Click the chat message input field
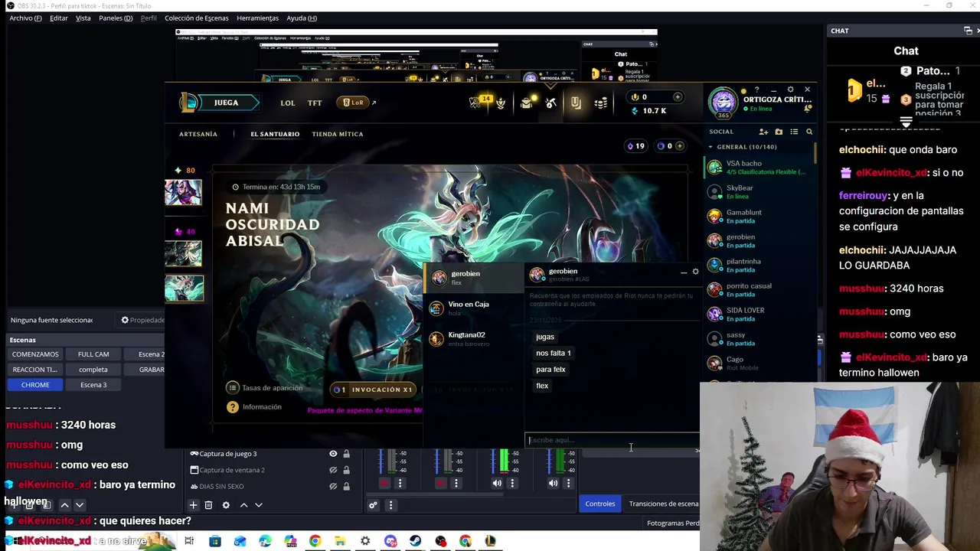The width and height of the screenshot is (980, 551). point(611,440)
